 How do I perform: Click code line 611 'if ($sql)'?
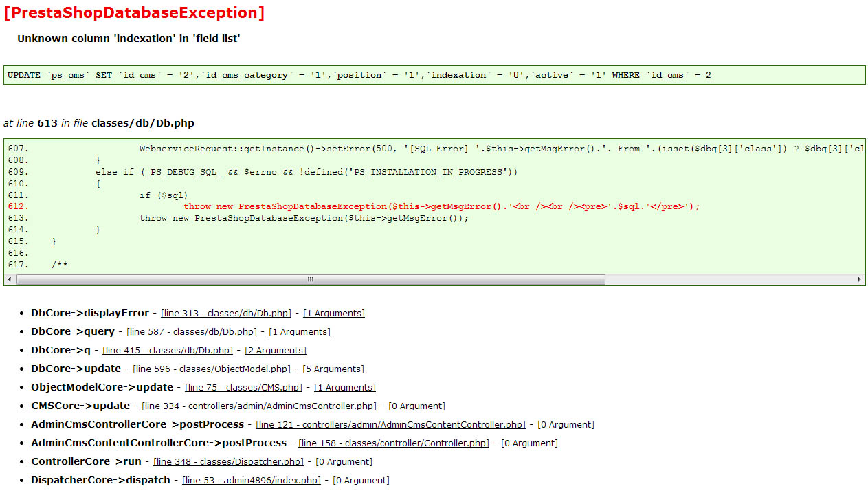(x=164, y=195)
